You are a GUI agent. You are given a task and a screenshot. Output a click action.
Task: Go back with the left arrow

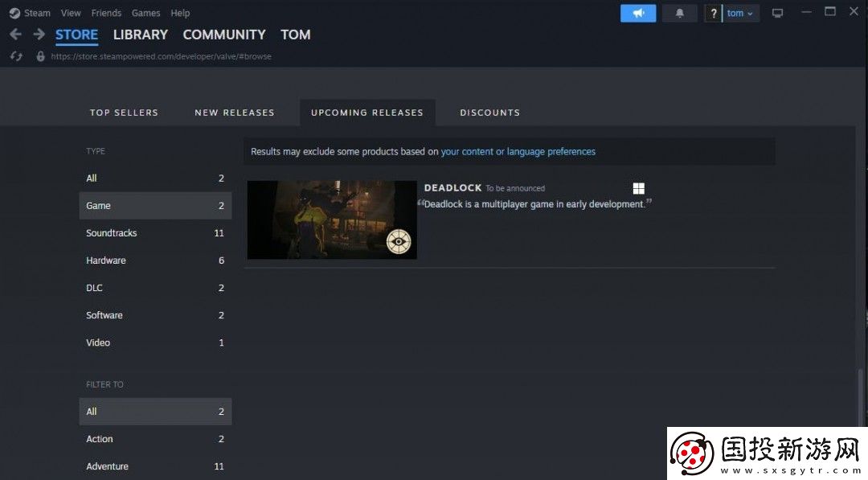pos(15,35)
